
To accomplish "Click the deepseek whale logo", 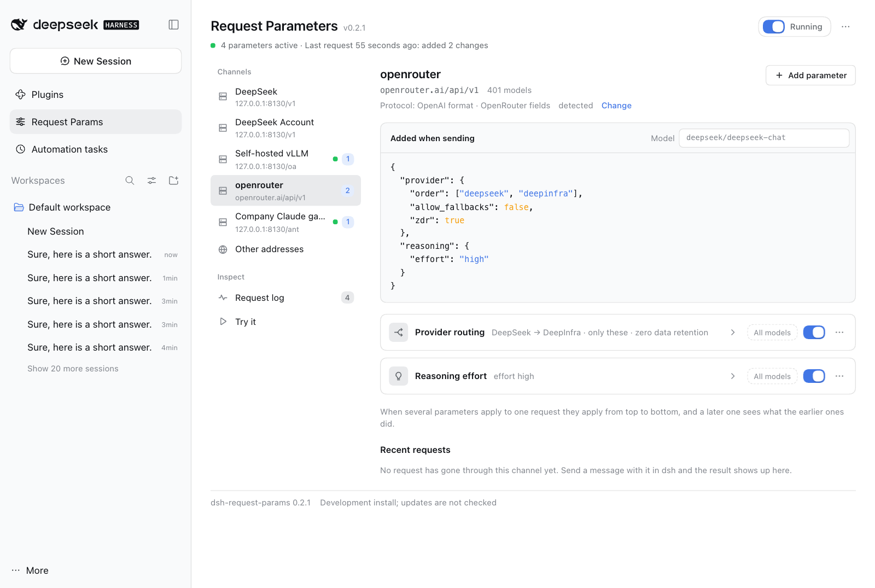I will pyautogui.click(x=19, y=25).
